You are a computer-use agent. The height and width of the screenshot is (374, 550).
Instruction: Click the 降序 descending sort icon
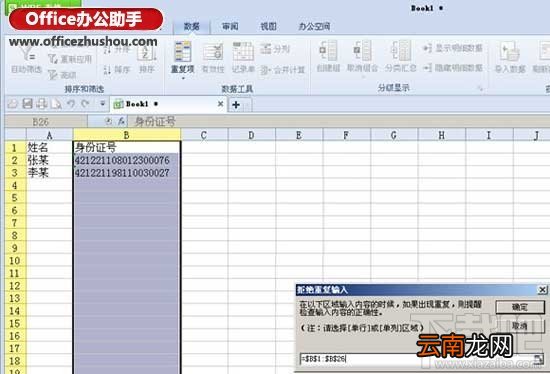[x=107, y=70]
